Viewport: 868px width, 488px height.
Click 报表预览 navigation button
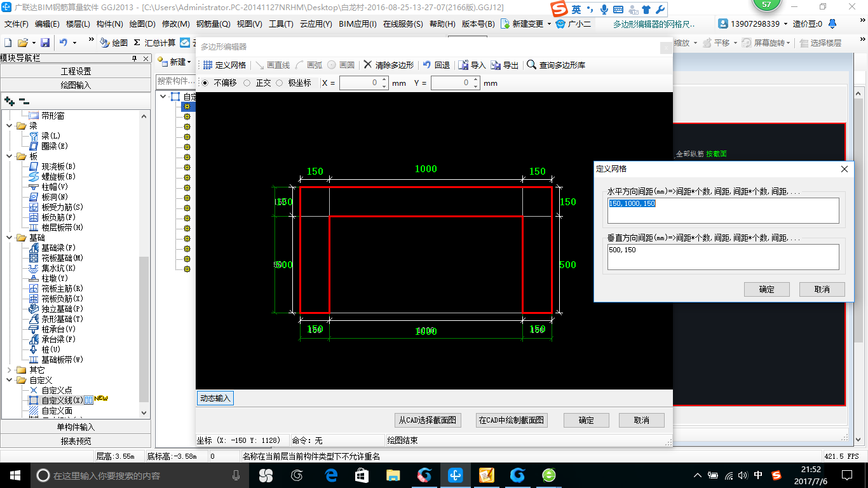click(x=76, y=441)
